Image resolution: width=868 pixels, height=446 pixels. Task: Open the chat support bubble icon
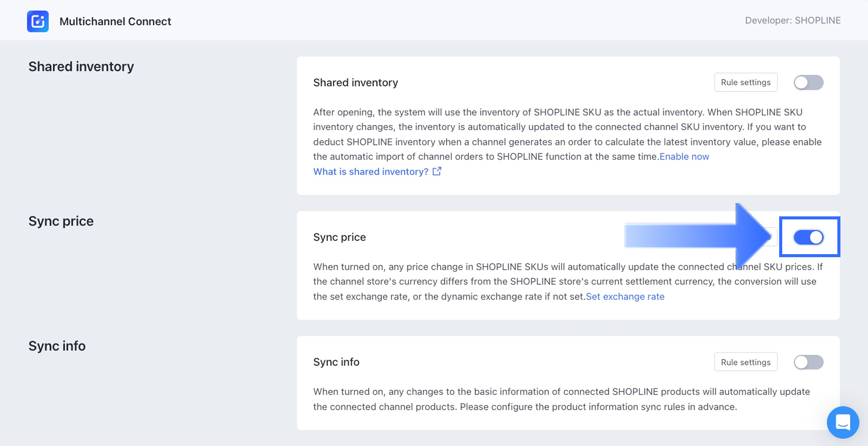pyautogui.click(x=842, y=422)
